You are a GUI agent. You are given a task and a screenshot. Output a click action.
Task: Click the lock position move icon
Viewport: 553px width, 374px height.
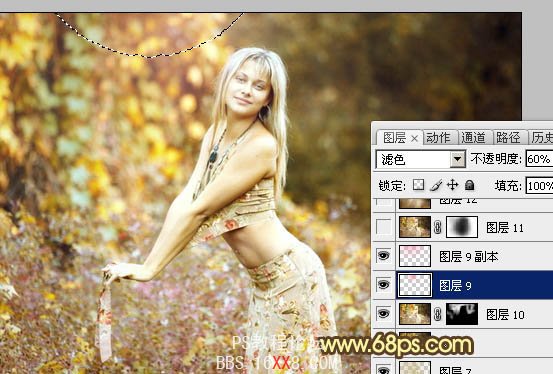452,185
